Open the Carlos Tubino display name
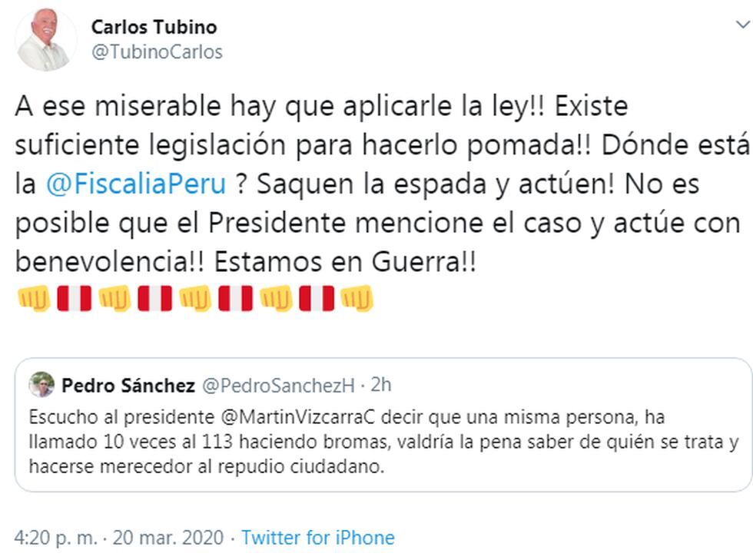The width and height of the screenshot is (753, 560). (x=154, y=27)
